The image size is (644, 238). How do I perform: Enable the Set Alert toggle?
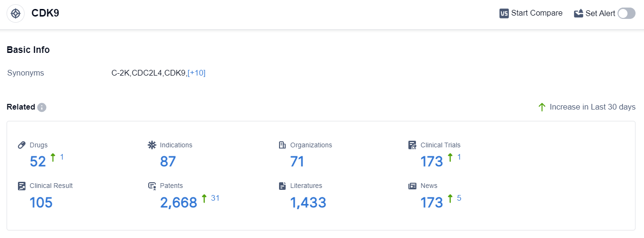pos(627,13)
